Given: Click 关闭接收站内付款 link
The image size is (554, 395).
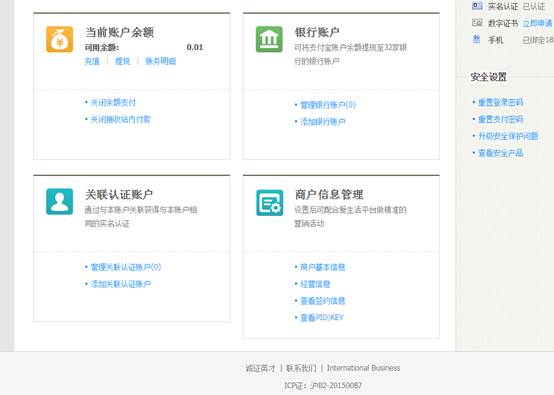Looking at the screenshot, I should pos(120,119).
